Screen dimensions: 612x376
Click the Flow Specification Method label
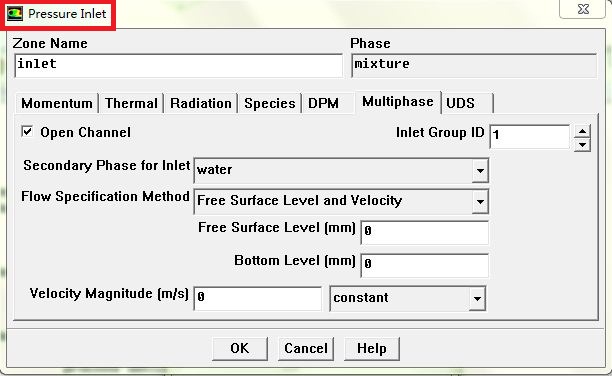click(x=105, y=196)
